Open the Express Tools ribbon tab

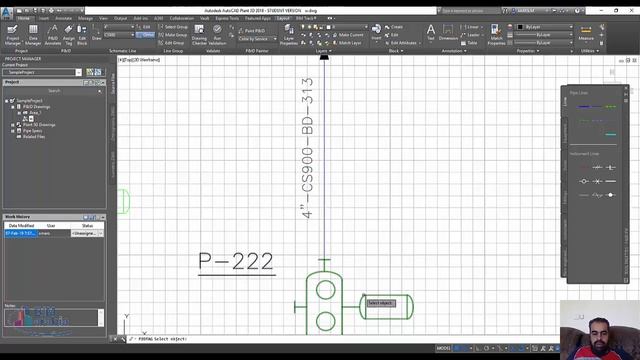(x=227, y=18)
